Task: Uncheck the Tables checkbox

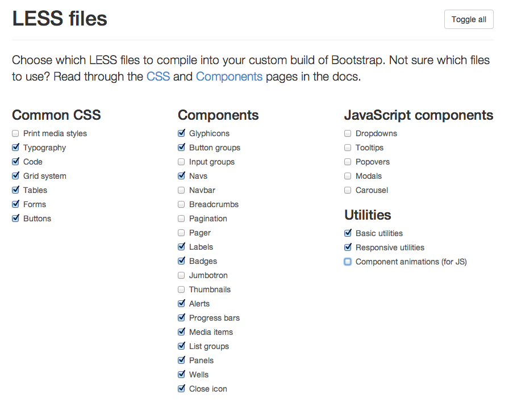Action: 15,190
